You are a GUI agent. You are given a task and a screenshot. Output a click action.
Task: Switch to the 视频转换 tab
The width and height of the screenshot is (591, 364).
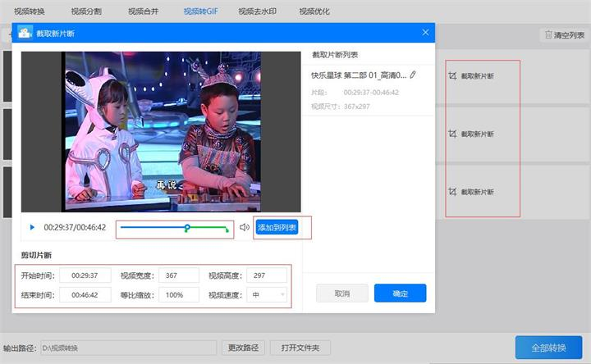[x=30, y=11]
